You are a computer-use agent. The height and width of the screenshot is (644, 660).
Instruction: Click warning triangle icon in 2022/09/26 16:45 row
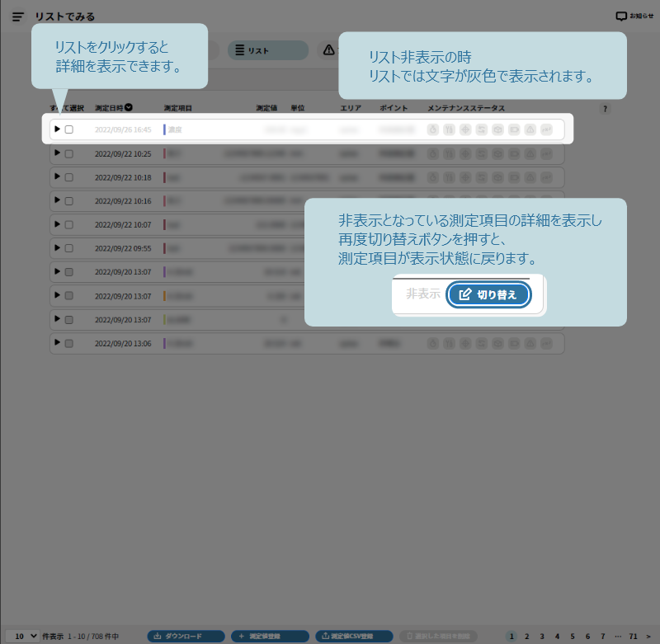[x=530, y=129]
